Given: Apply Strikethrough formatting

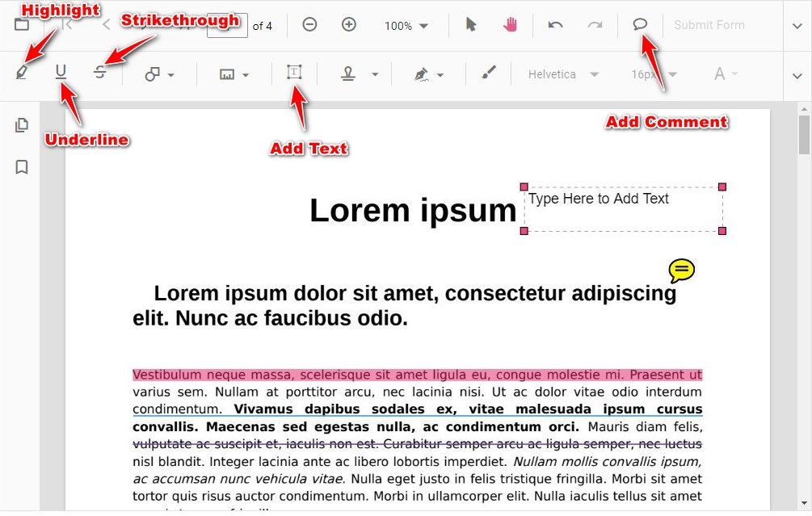Looking at the screenshot, I should (100, 73).
